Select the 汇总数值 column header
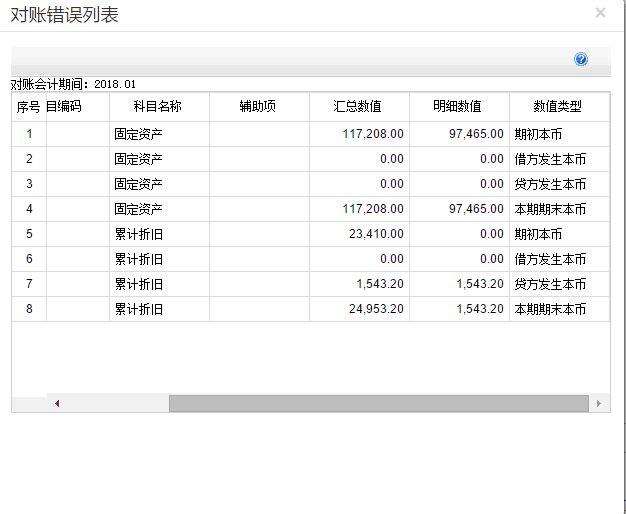The height and width of the screenshot is (514, 626). [357, 106]
